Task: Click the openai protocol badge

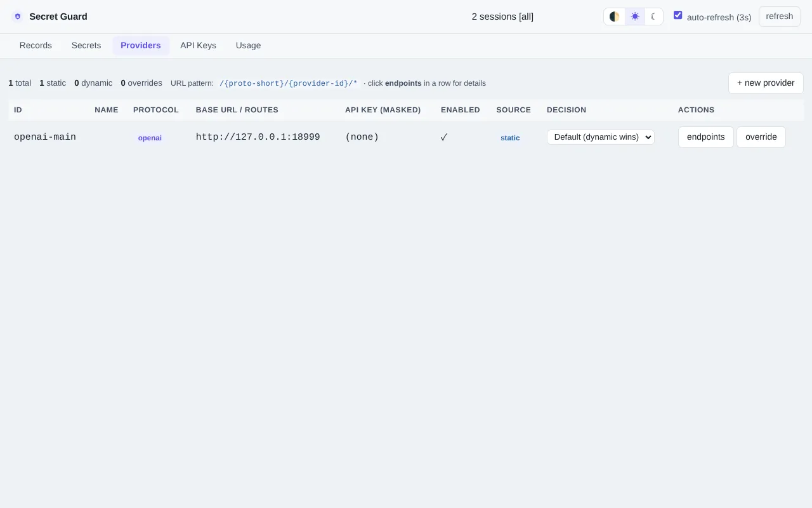Action: point(150,138)
